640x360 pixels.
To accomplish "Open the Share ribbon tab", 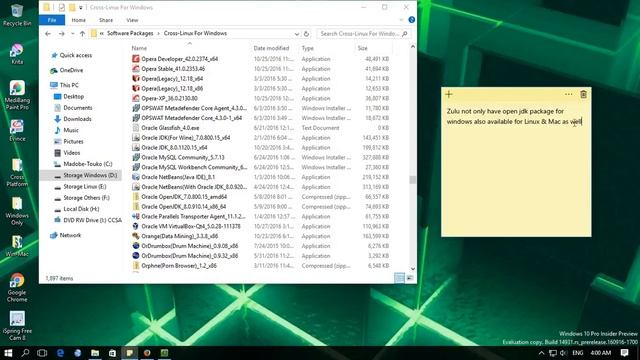I will [106, 20].
